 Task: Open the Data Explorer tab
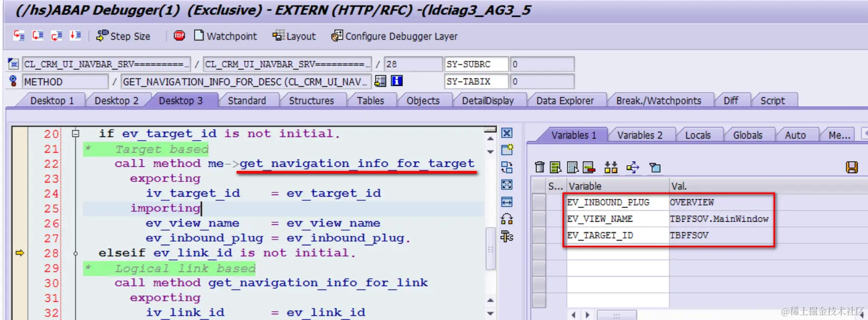tap(565, 100)
